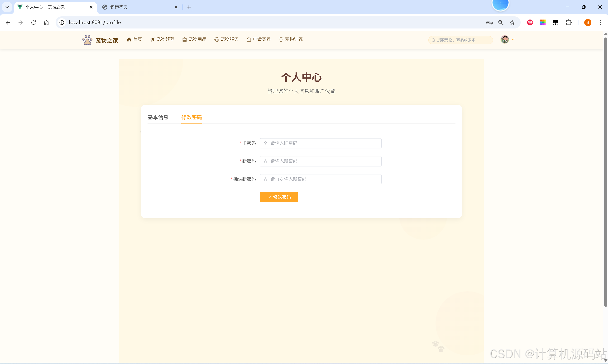The width and height of the screenshot is (608, 364).
Task: Minimize the browser window
Action: click(x=568, y=7)
